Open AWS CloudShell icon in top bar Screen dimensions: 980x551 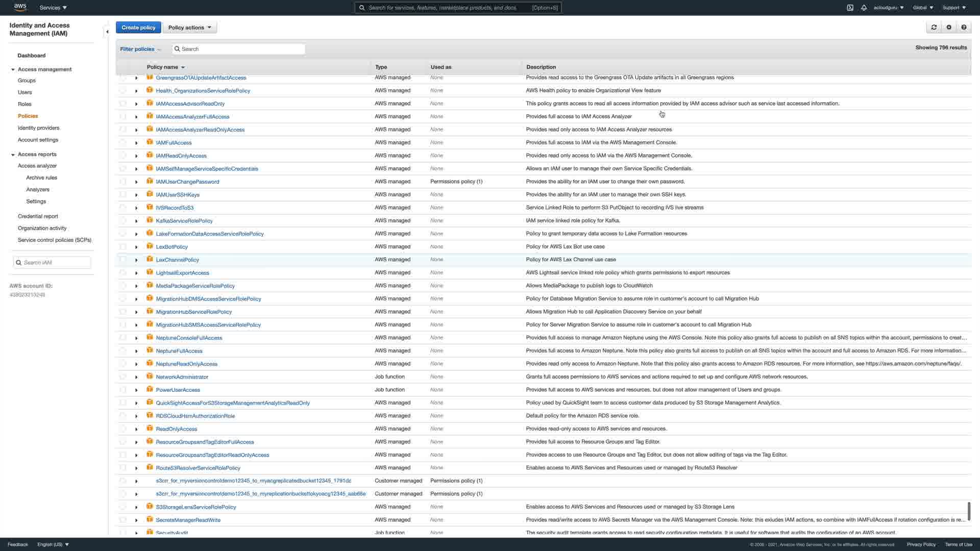(850, 8)
